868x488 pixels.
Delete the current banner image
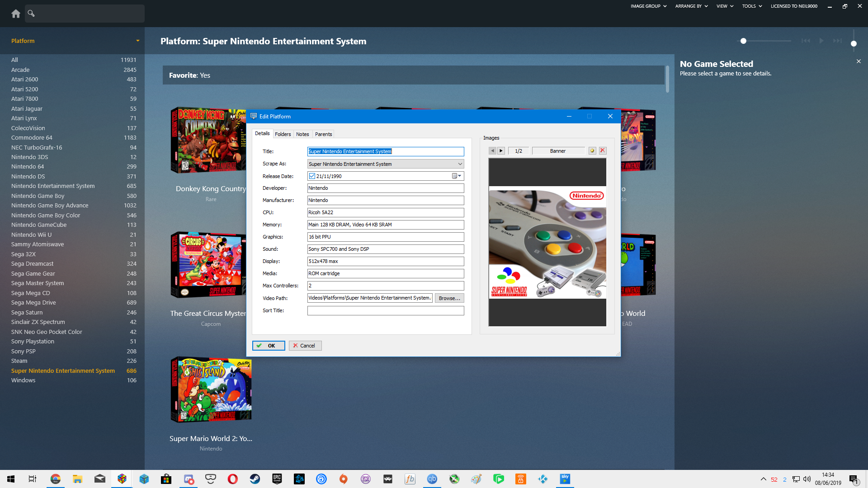pyautogui.click(x=603, y=151)
